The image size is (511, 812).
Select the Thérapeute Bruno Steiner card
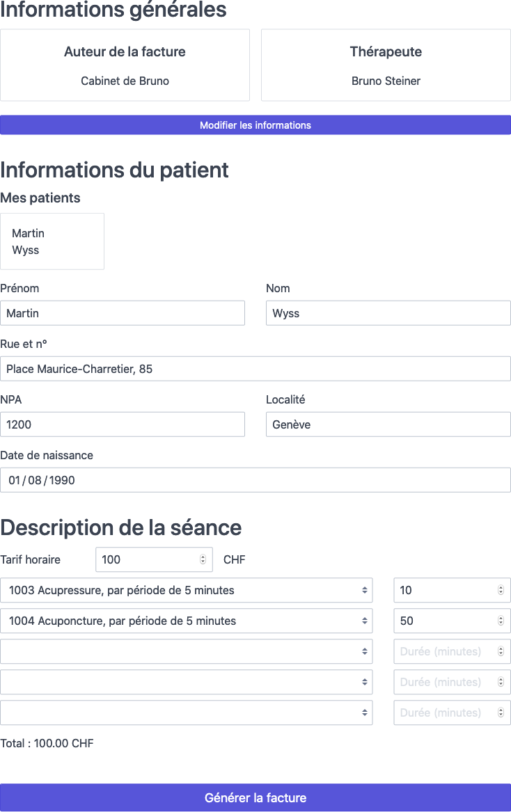click(x=386, y=65)
